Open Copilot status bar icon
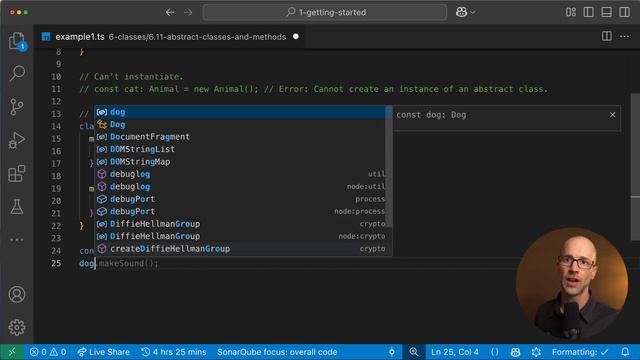The height and width of the screenshot is (360, 640). coord(515,352)
